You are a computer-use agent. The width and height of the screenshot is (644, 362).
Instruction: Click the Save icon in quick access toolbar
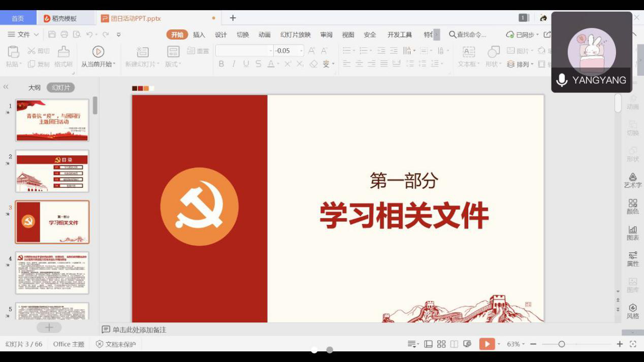click(52, 35)
